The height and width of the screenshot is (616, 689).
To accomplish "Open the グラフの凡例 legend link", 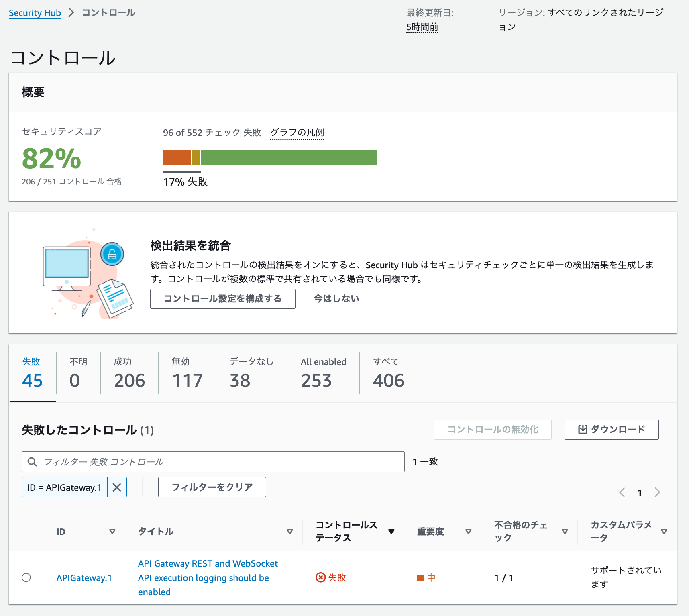I will [x=297, y=133].
